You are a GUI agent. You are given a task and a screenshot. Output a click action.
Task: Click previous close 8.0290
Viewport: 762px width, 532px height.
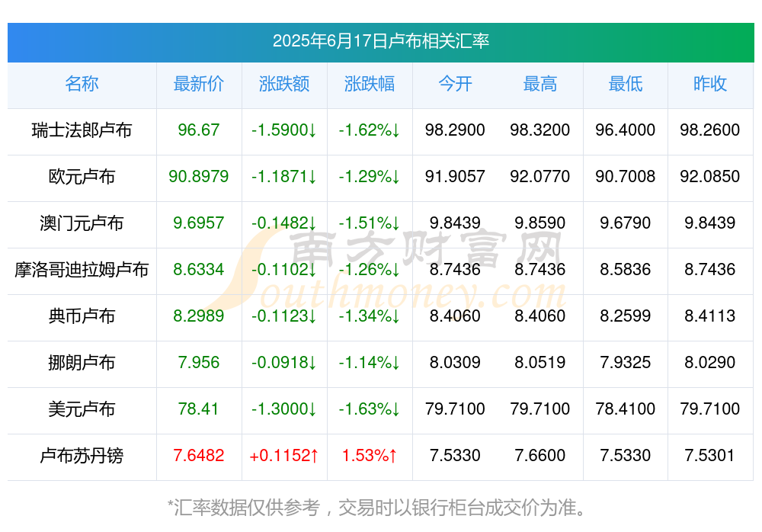[710, 362]
